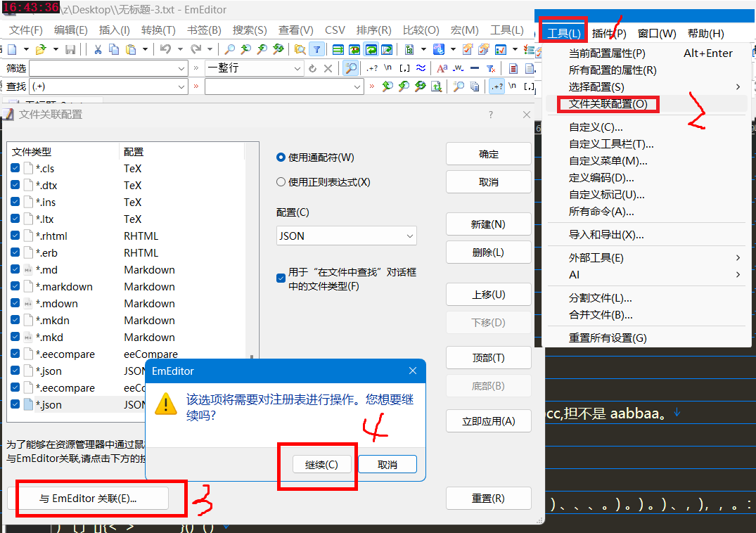
Task: Toggle the highlighted .+? regex icon in find bar
Action: point(496,86)
